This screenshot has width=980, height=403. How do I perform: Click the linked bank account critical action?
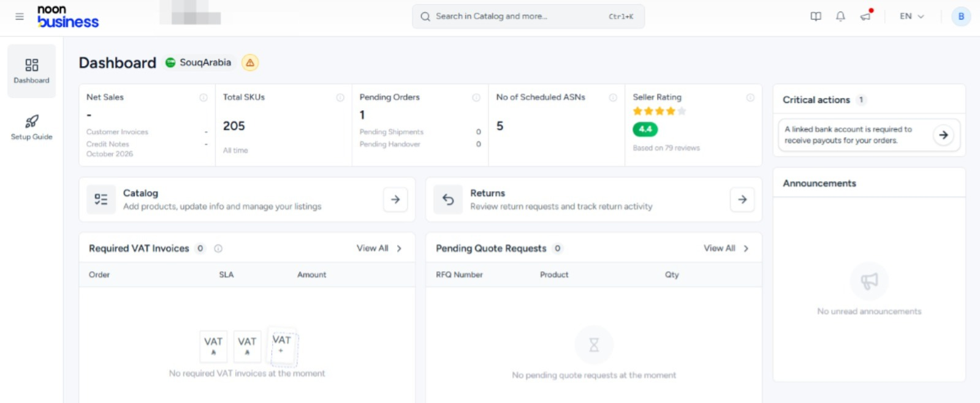pyautogui.click(x=868, y=135)
